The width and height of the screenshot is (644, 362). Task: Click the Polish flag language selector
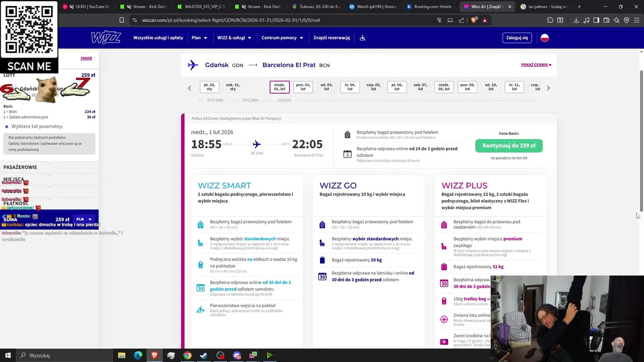click(544, 38)
